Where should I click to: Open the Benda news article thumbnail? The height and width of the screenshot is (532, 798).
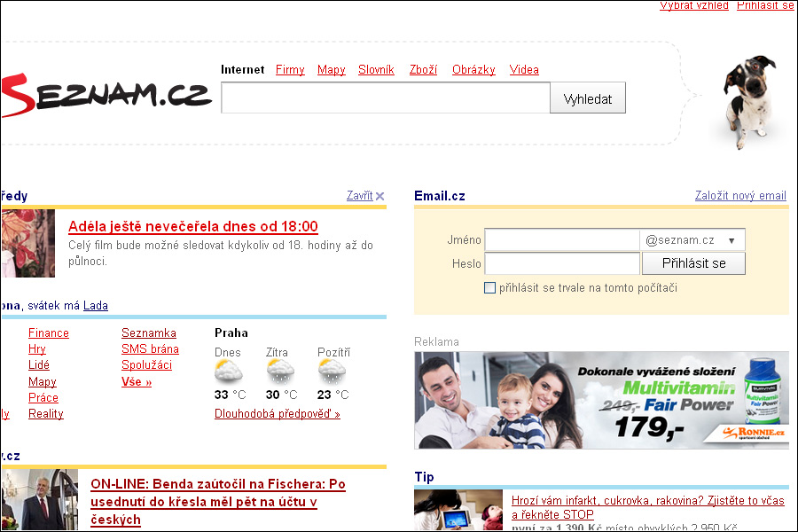[x=40, y=500]
